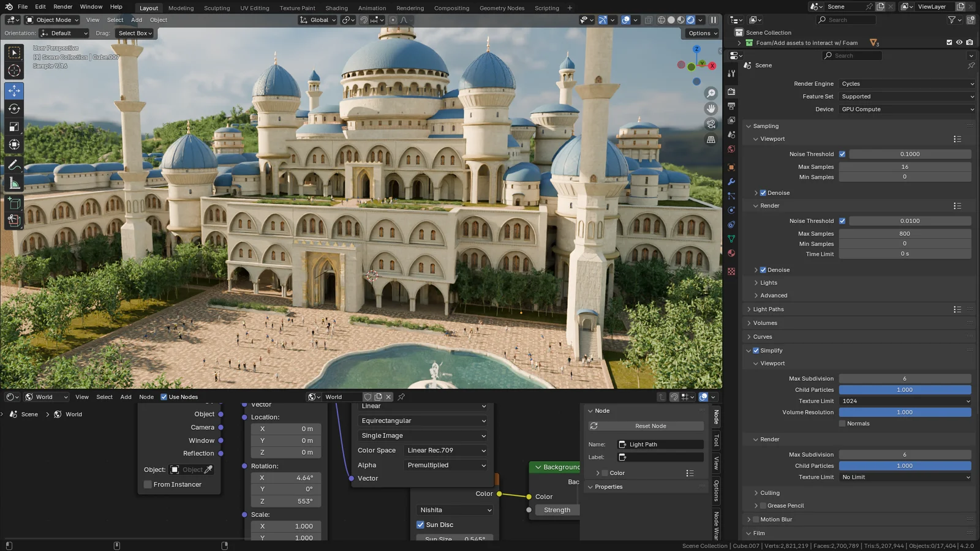Open the Outliner filter funnel icon
The image size is (980, 551).
(x=951, y=20)
